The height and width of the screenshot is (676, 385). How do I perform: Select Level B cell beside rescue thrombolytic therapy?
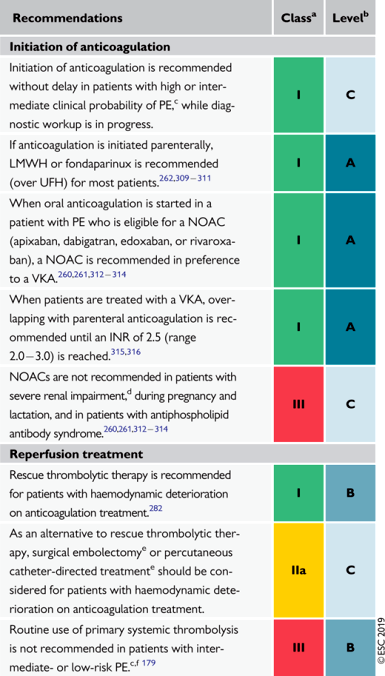pyautogui.click(x=351, y=493)
